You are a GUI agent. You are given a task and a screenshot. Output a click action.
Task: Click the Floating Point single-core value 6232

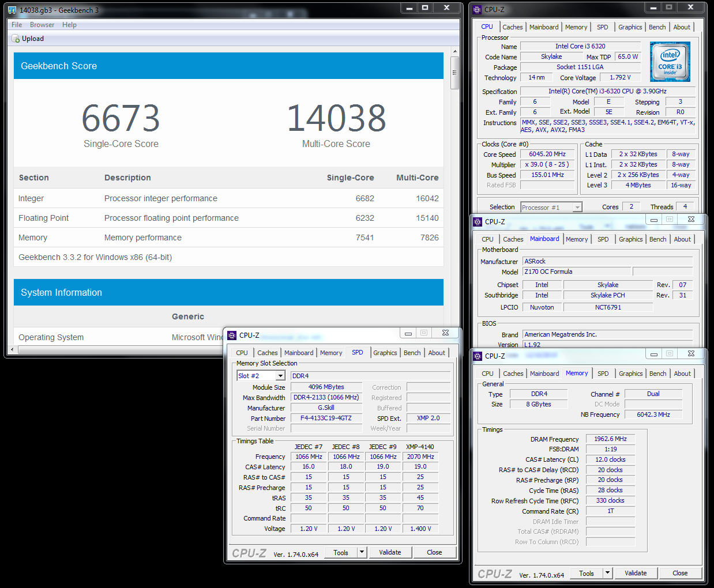point(365,218)
